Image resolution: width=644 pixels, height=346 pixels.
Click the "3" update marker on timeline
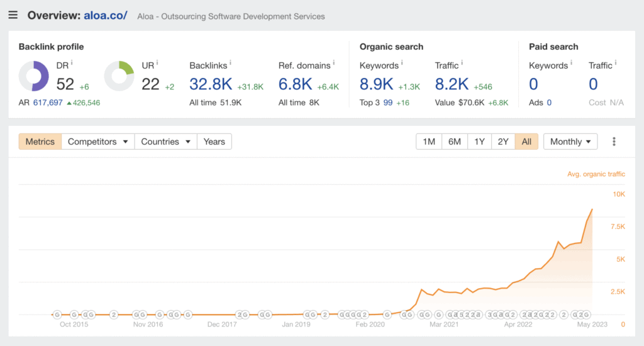(x=489, y=315)
